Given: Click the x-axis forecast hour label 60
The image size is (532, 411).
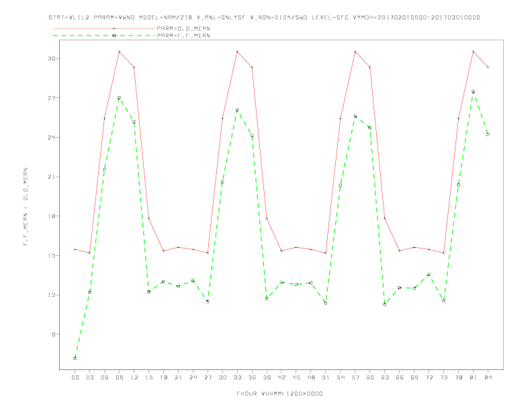Looking at the screenshot, I should click(x=370, y=377).
